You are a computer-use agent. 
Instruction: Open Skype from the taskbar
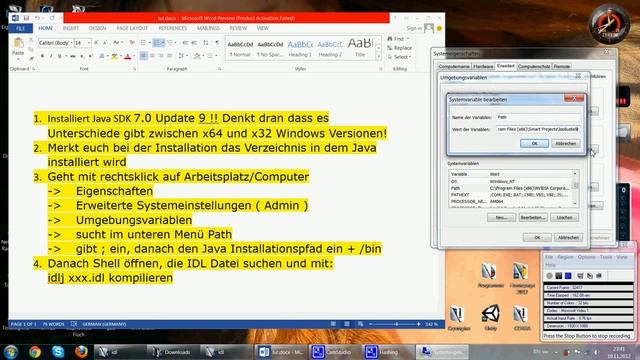(x=58, y=351)
